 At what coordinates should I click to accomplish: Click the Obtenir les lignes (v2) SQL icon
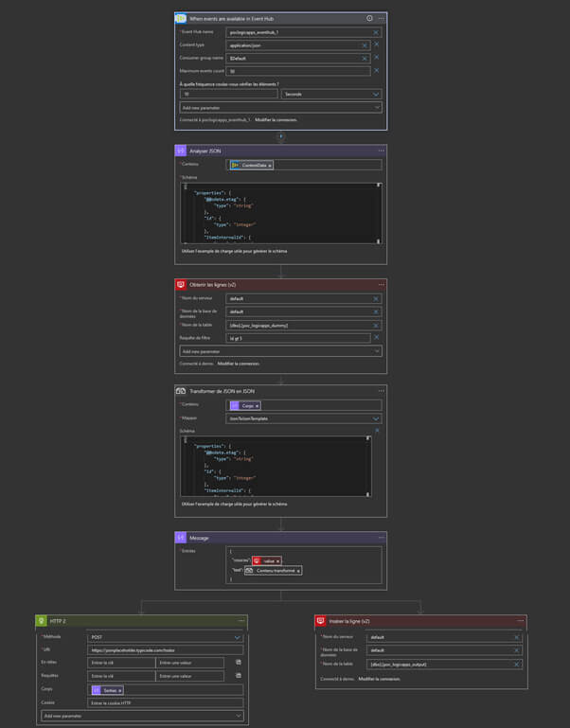[x=180, y=285]
